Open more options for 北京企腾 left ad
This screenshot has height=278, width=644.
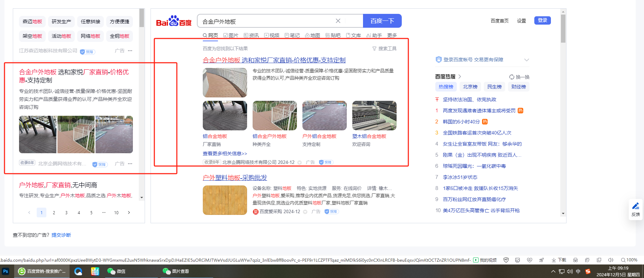[130, 164]
